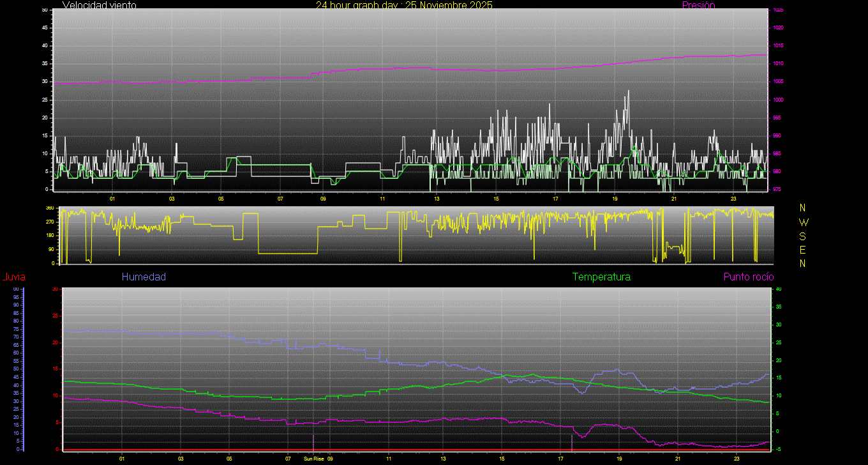Click the W compass direction letter
Viewport: 868px width, 465px height.
pyautogui.click(x=803, y=222)
